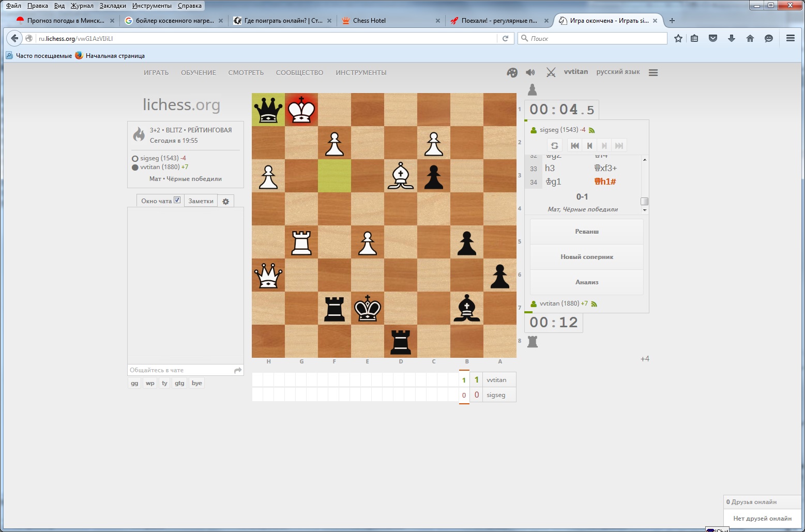The height and width of the screenshot is (532, 805).
Task: Open the СМОТРЕТЬ menu
Action: tap(246, 73)
